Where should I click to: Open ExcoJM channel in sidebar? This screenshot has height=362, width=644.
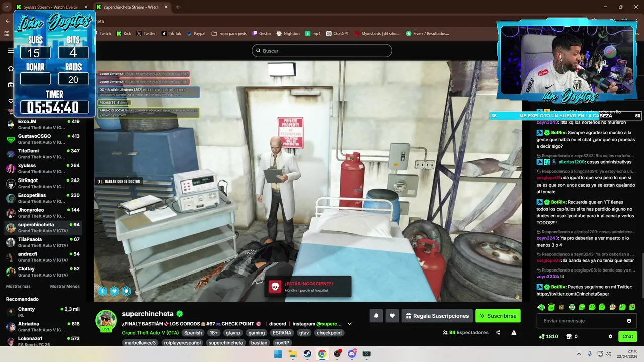(44, 124)
